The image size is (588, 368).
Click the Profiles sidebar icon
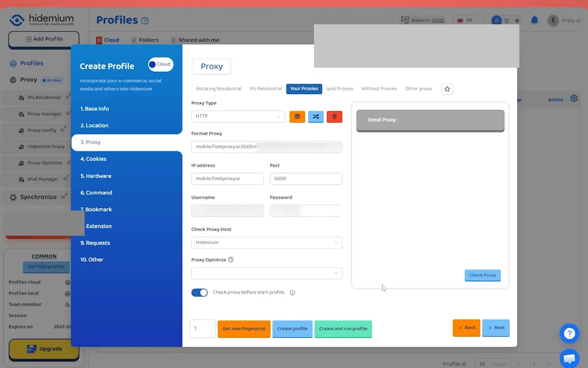point(13,63)
